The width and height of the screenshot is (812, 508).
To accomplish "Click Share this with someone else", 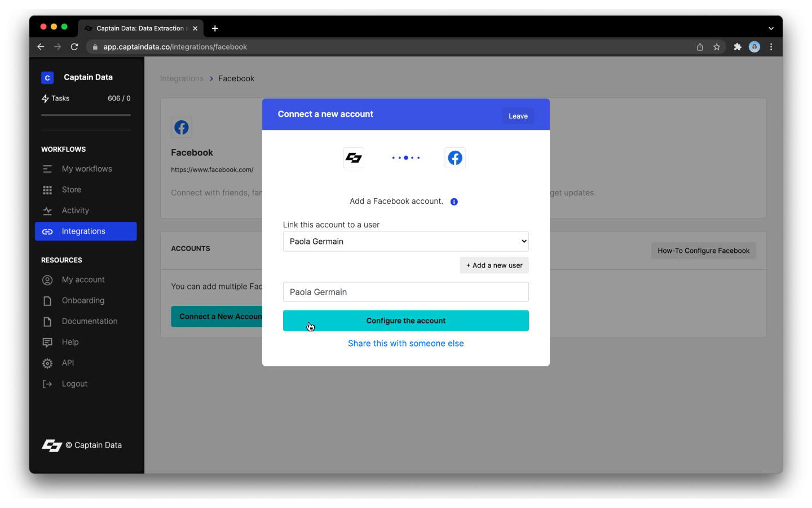I will coord(406,343).
